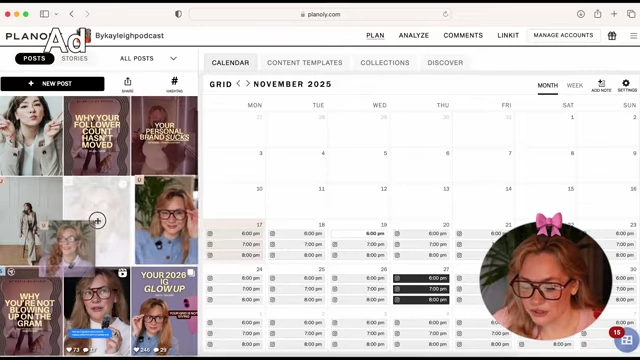
Task: Switch to Posts toggle
Action: [x=34, y=58]
